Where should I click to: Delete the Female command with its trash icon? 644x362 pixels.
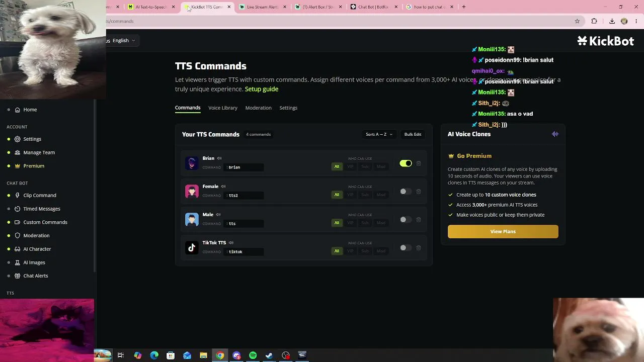click(419, 192)
